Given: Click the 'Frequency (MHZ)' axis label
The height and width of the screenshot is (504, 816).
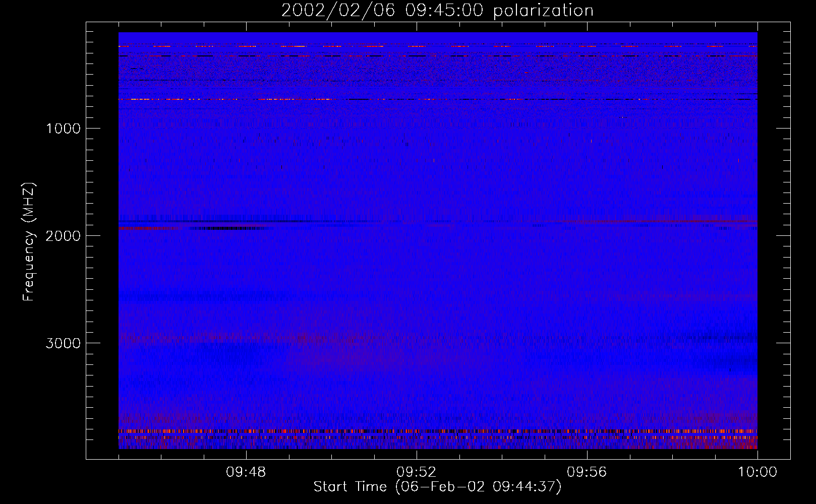Looking at the screenshot, I should (x=29, y=242).
